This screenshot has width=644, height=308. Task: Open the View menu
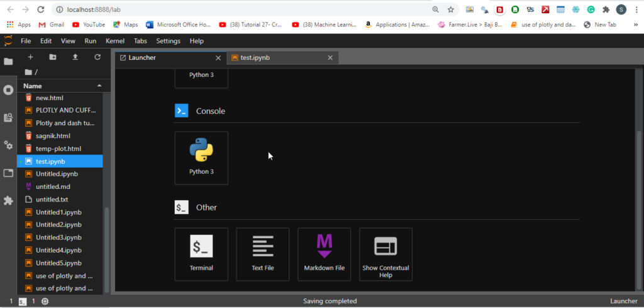68,41
